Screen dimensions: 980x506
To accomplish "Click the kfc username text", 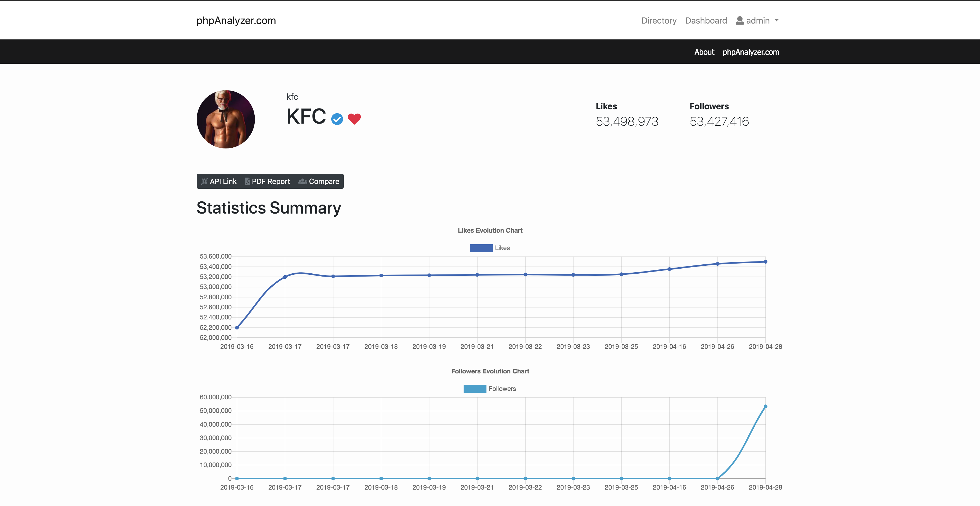I will click(x=292, y=97).
